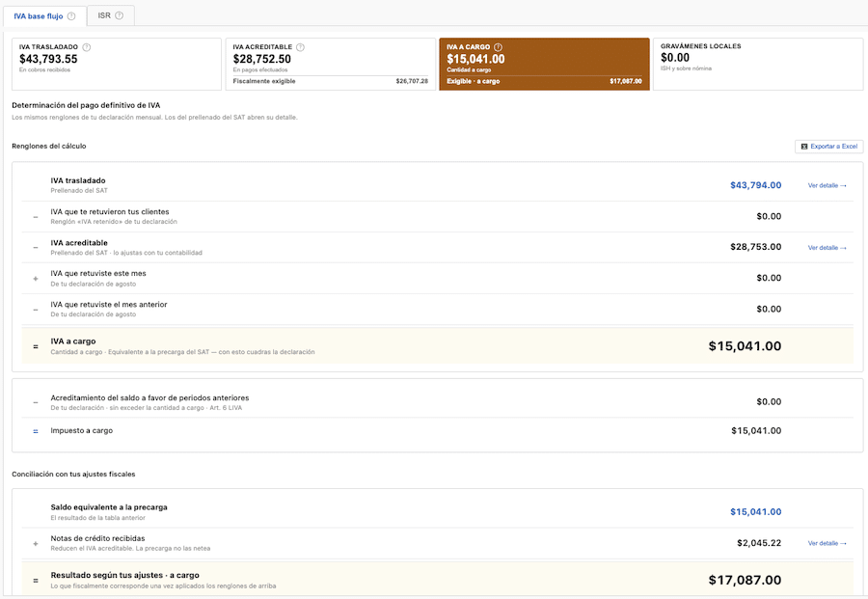Click help icon beside ISR tab
This screenshot has height=599, width=868.
pyautogui.click(x=119, y=15)
